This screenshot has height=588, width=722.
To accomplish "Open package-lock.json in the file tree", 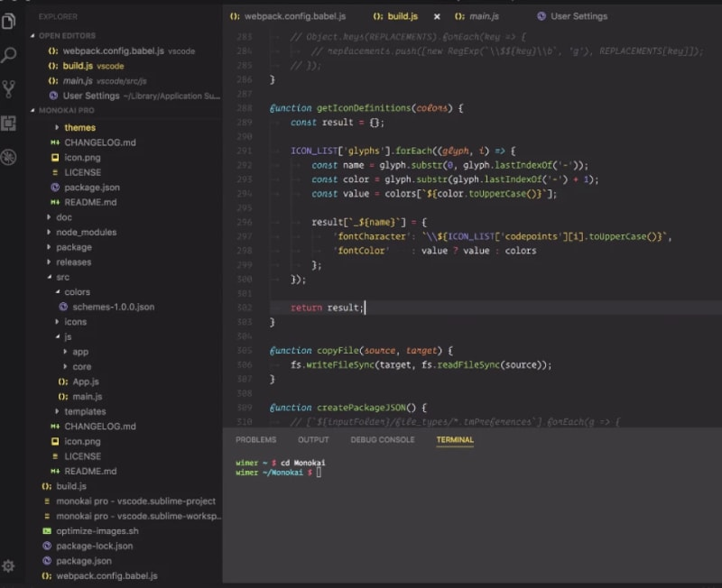I will [94, 546].
